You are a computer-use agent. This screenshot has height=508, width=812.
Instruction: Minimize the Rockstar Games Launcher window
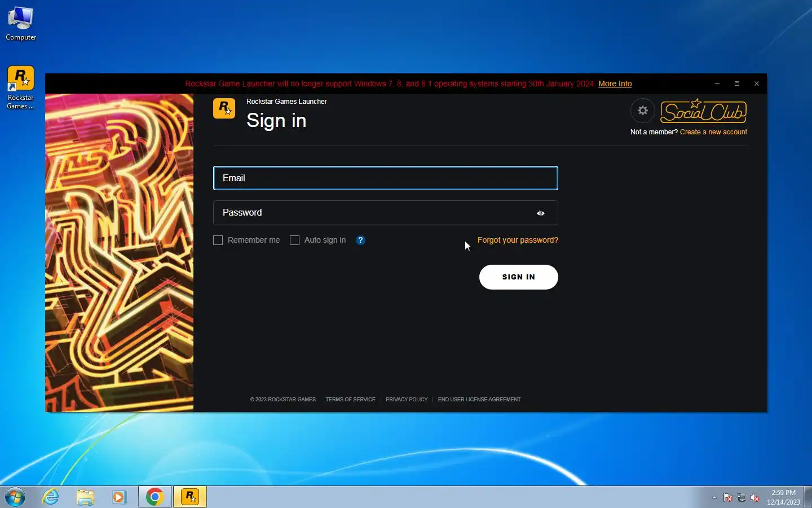coord(717,84)
